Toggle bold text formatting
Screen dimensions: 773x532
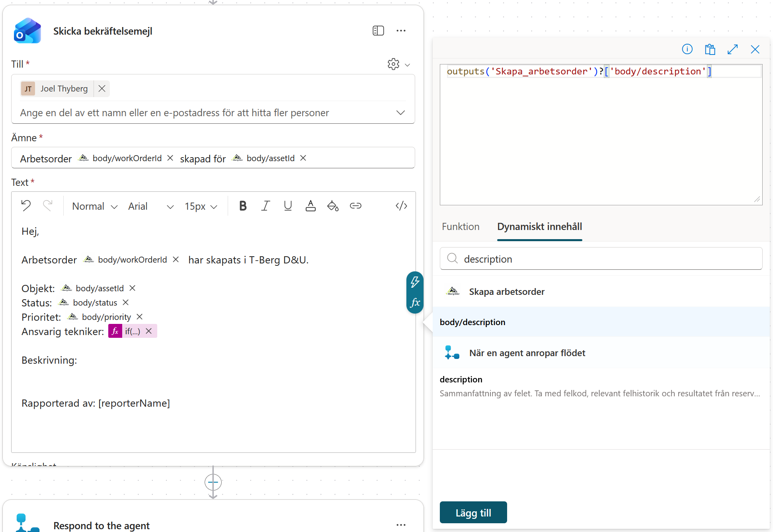pos(243,206)
